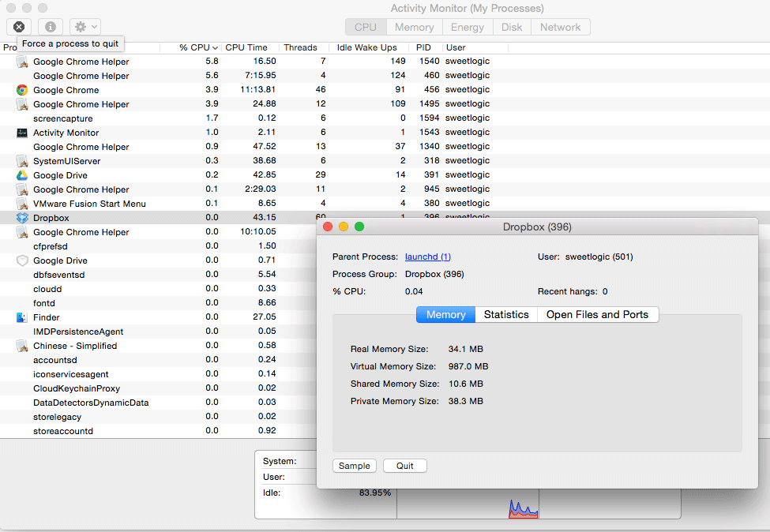Screen dimensions: 770x532
Task: Select the IMDPersistenceAgent process row
Action: [158, 332]
